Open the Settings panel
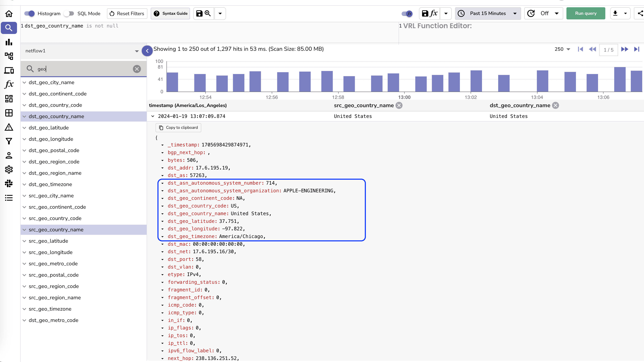The image size is (644, 362). 9,169
